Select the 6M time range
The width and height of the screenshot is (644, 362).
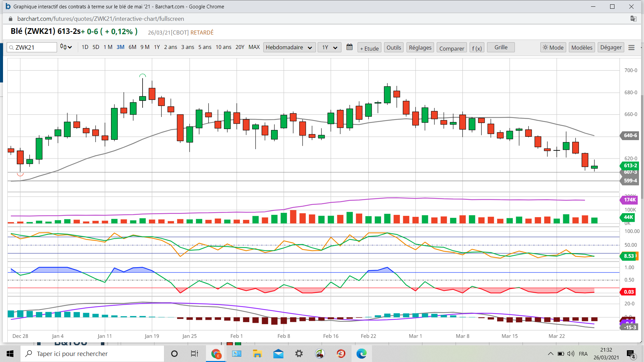coord(132,47)
